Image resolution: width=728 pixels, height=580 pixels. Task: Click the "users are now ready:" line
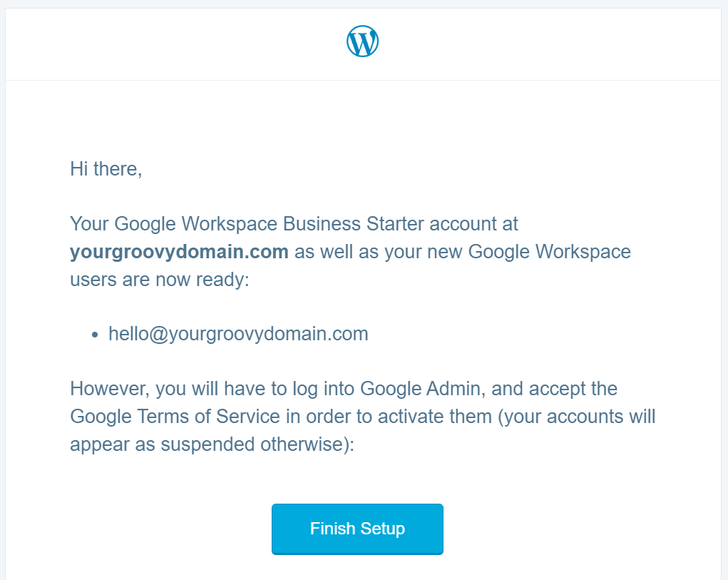tap(160, 279)
